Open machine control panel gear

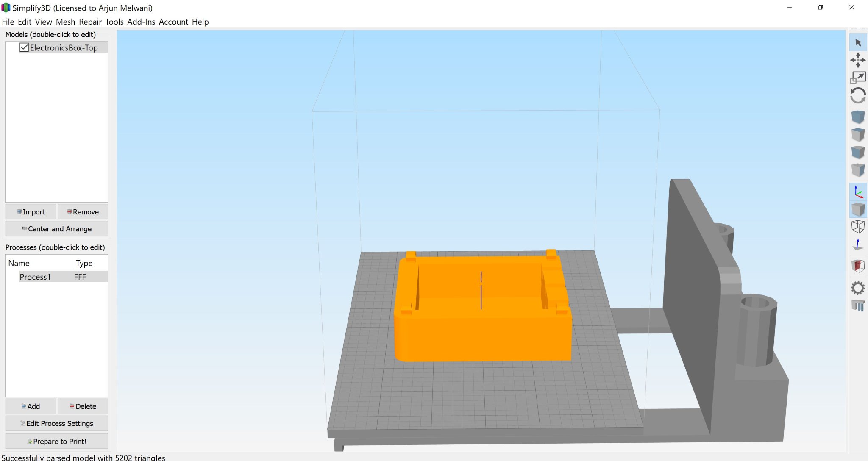tap(858, 288)
